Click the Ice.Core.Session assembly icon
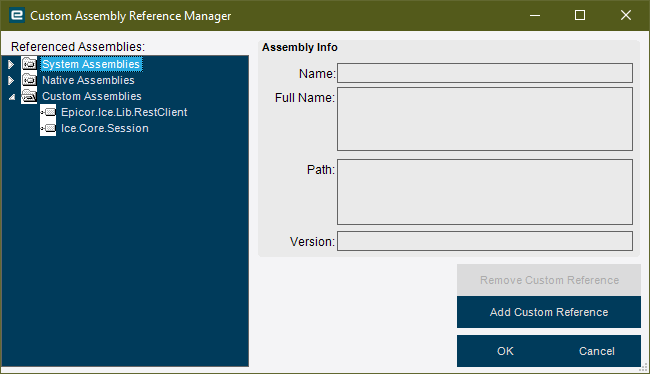Viewport: 650px width, 374px height. (x=49, y=128)
